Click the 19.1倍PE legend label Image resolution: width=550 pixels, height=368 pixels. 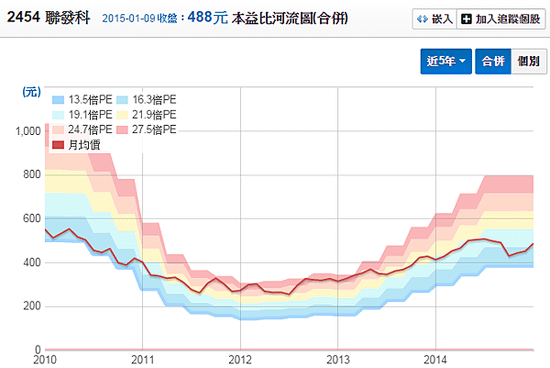coord(90,115)
